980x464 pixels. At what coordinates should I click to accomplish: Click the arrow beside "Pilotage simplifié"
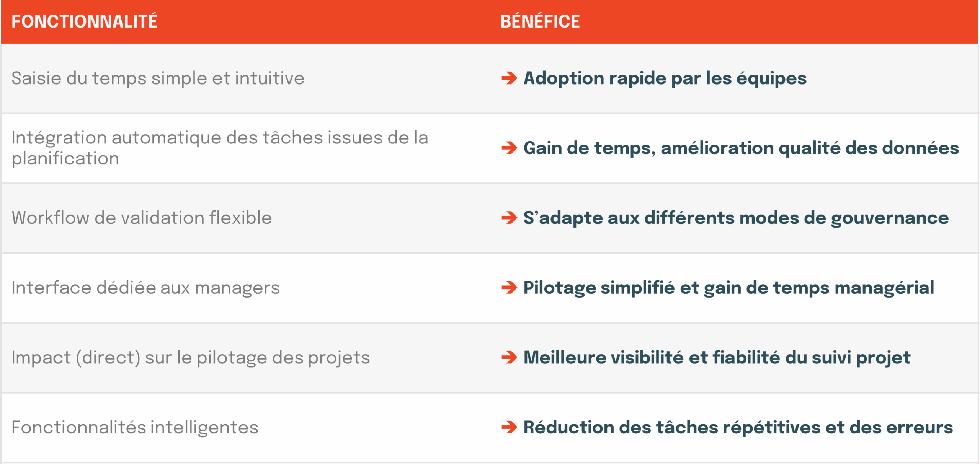pos(509,287)
